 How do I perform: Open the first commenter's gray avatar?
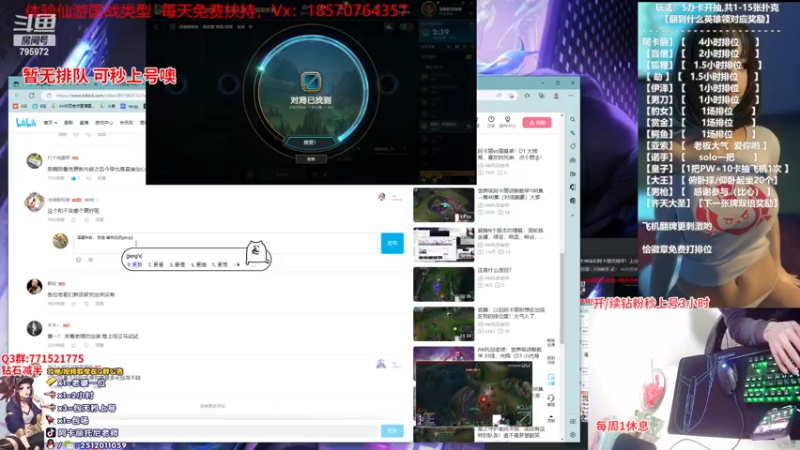[34, 161]
